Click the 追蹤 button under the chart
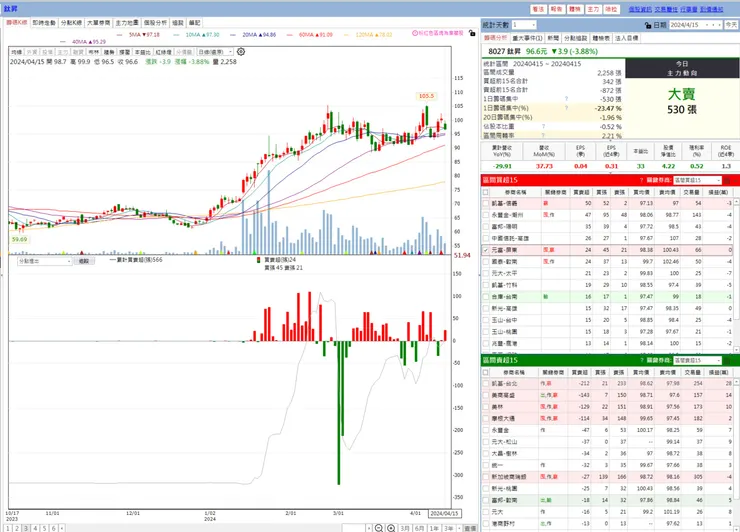Viewport: 740px width, 532px height. click(84, 261)
